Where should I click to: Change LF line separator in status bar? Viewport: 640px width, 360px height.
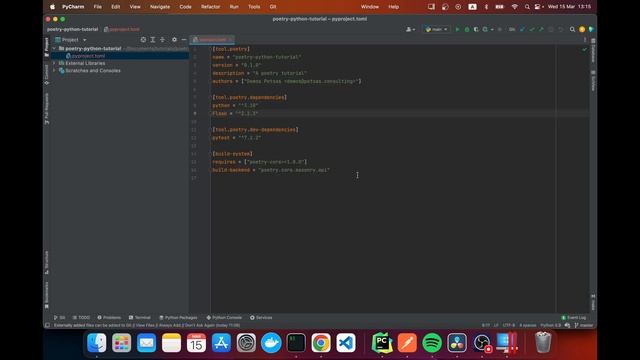496,325
